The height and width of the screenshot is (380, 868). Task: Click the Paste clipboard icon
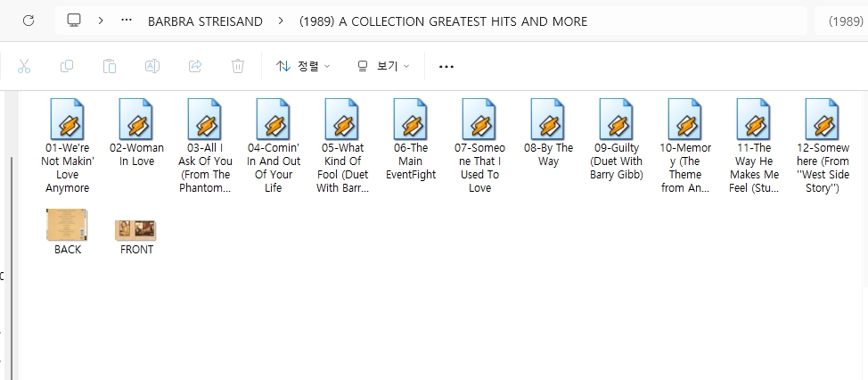pyautogui.click(x=109, y=66)
